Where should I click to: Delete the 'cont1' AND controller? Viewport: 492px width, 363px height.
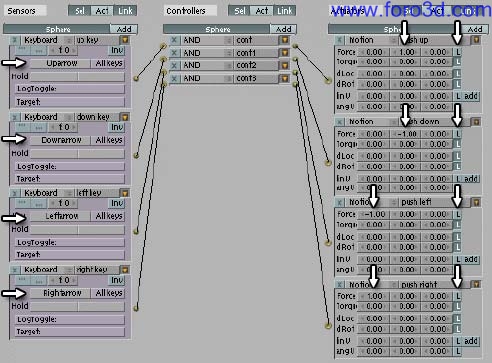[x=174, y=53]
